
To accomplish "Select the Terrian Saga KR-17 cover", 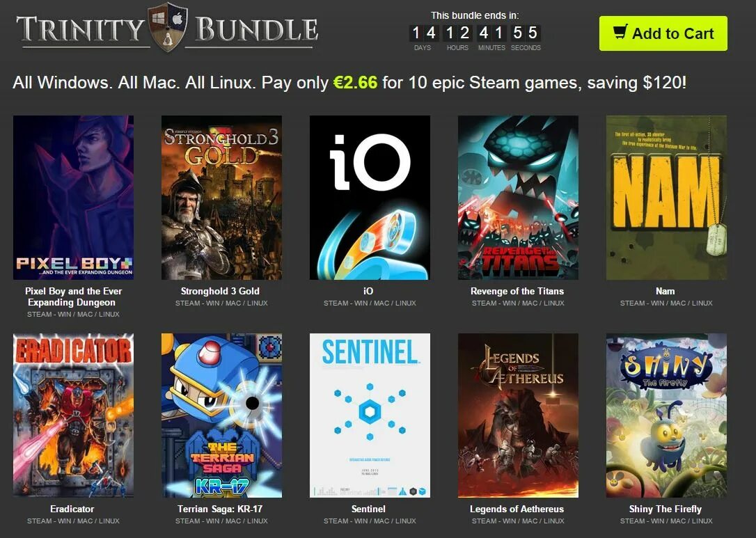I will [x=222, y=415].
